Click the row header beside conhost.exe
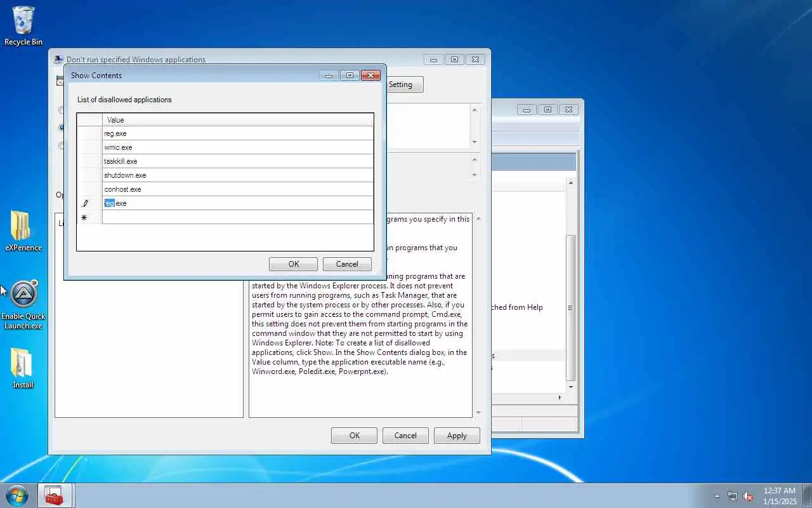The image size is (812, 508). tap(89, 189)
